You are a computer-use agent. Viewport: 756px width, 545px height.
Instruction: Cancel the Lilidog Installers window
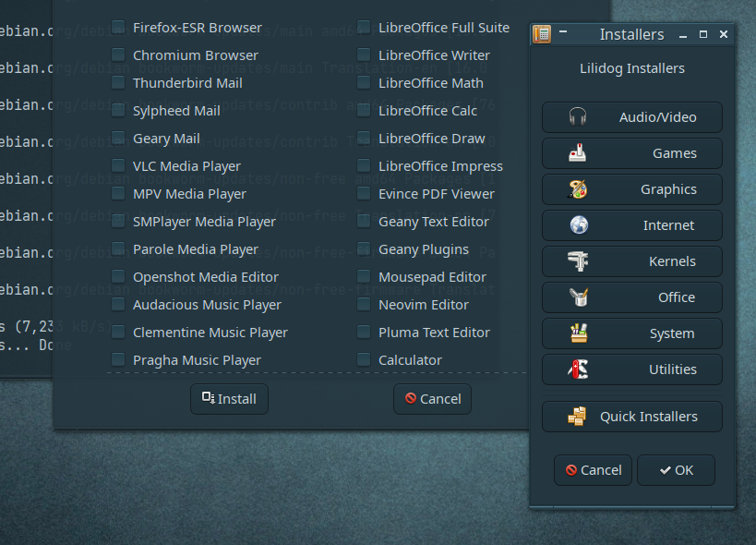tap(593, 470)
